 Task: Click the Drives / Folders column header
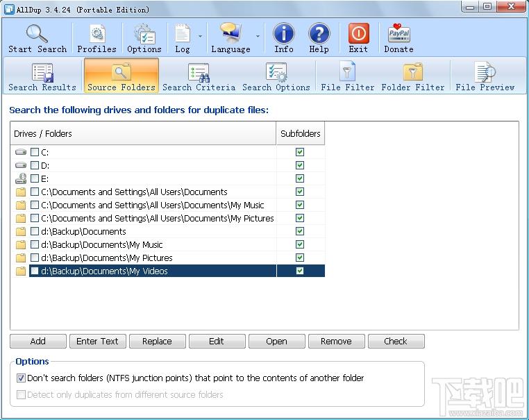(143, 133)
